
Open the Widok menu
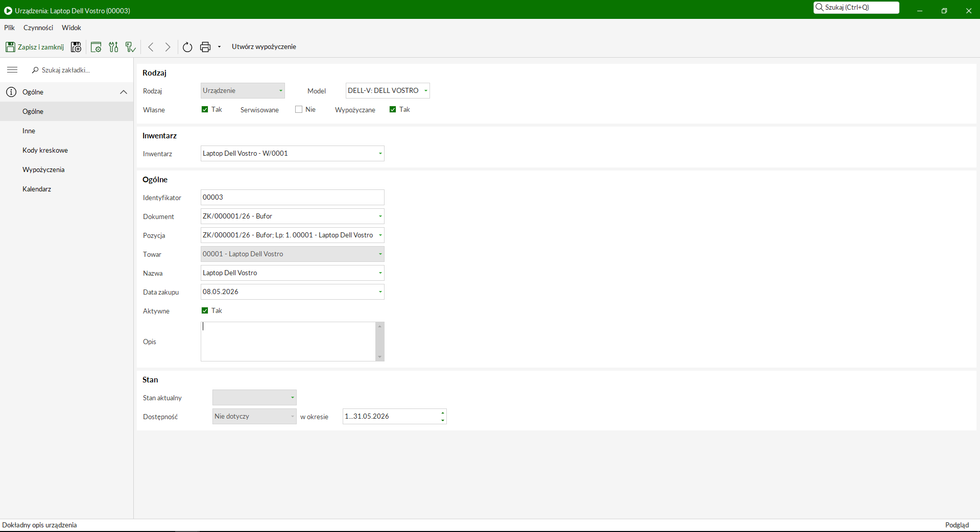tap(71, 28)
